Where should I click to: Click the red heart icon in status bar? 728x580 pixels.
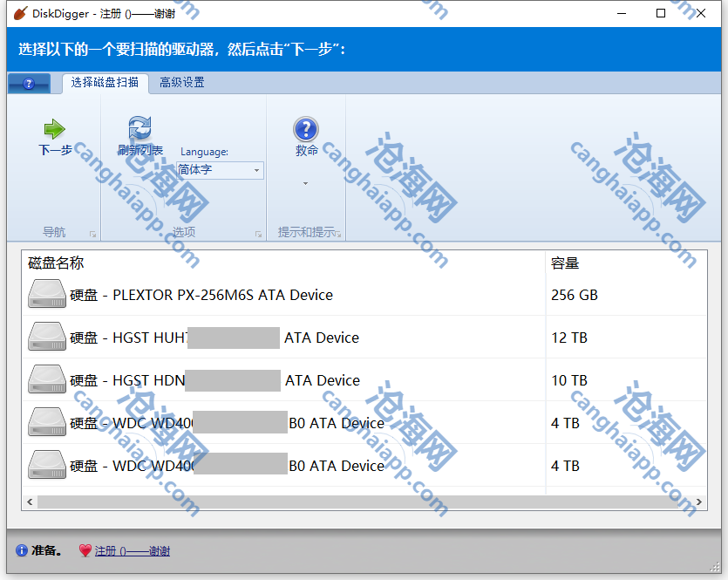(x=85, y=551)
